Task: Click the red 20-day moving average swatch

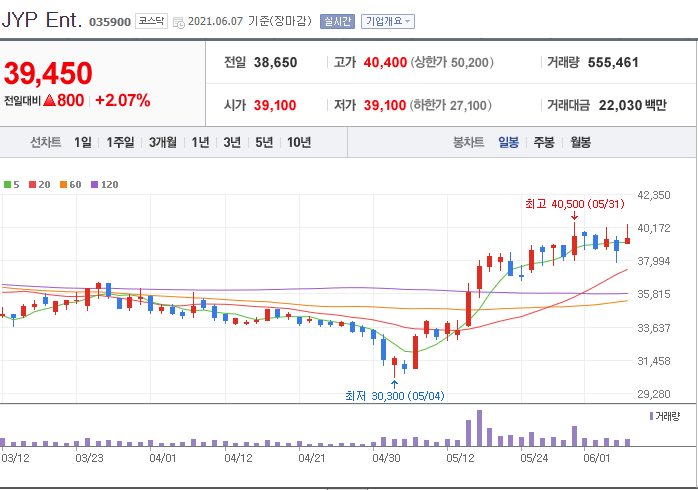Action: click(32, 184)
